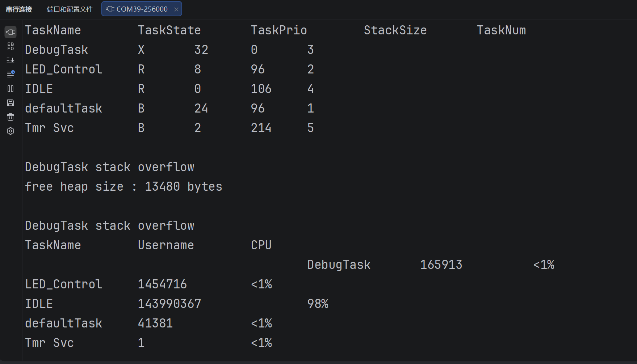Image resolution: width=637 pixels, height=364 pixels.
Task: Click 'Tmr Svc' in the first task table
Action: point(49,128)
